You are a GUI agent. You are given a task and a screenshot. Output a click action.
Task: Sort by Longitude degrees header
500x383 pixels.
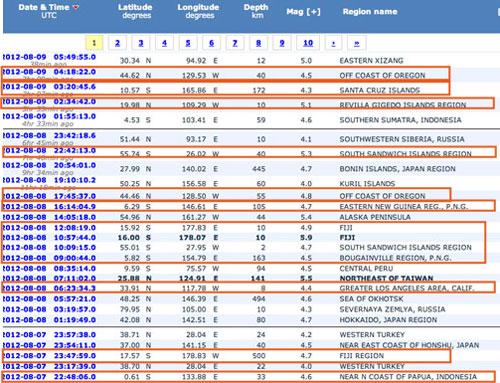(198, 11)
